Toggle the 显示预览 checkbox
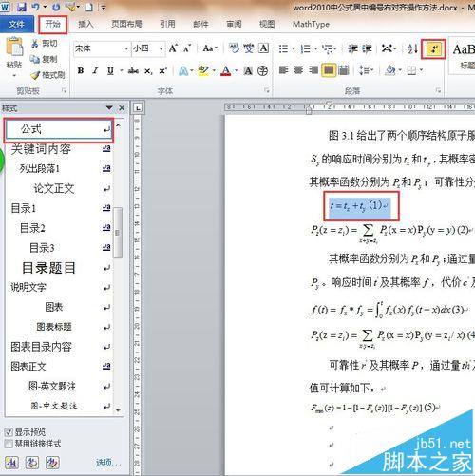Image resolution: width=475 pixels, height=476 pixels. tap(9, 431)
